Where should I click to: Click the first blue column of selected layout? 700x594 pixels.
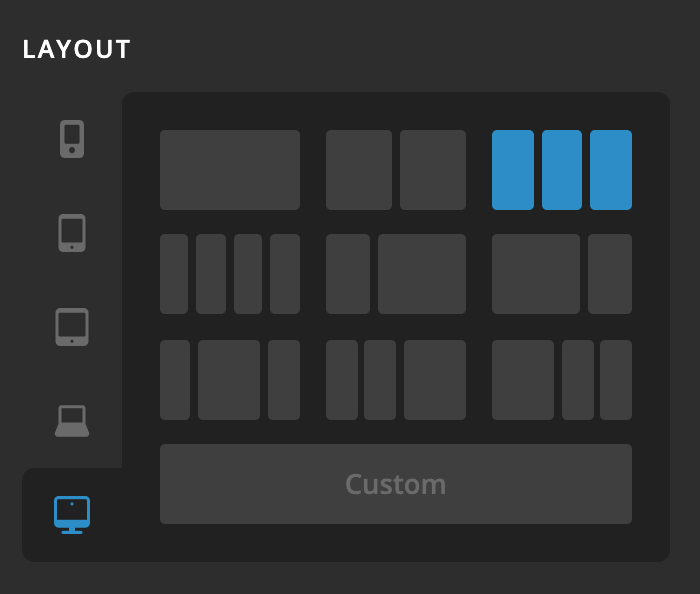click(x=513, y=170)
